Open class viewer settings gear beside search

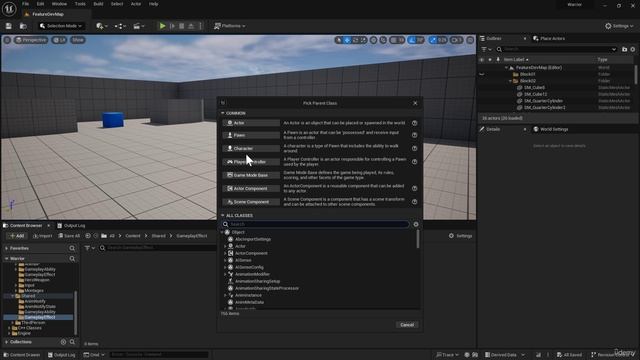coord(416,224)
